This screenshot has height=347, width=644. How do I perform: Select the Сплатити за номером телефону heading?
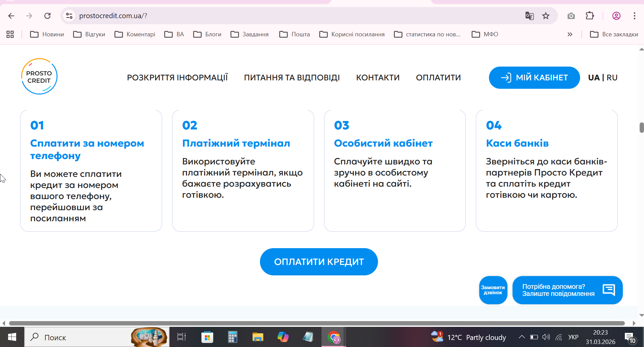(87, 149)
